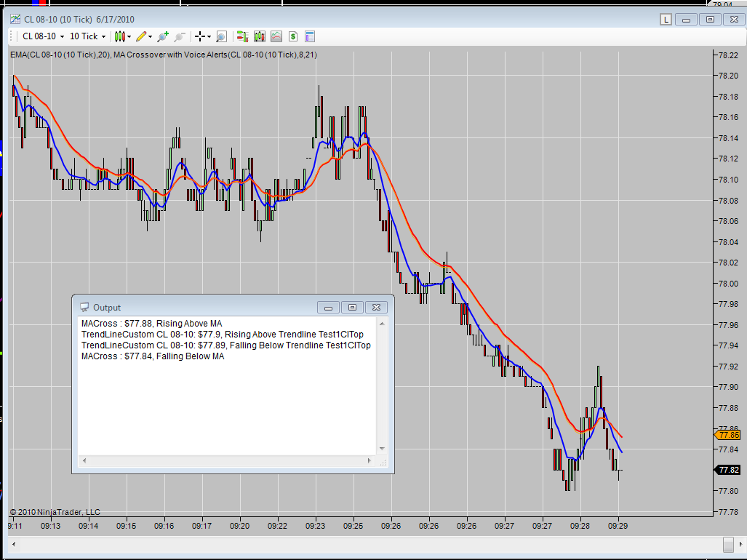Click '$77.89, Falling Below Trendline' output line
Screen dimensions: 747x560
[225, 345]
